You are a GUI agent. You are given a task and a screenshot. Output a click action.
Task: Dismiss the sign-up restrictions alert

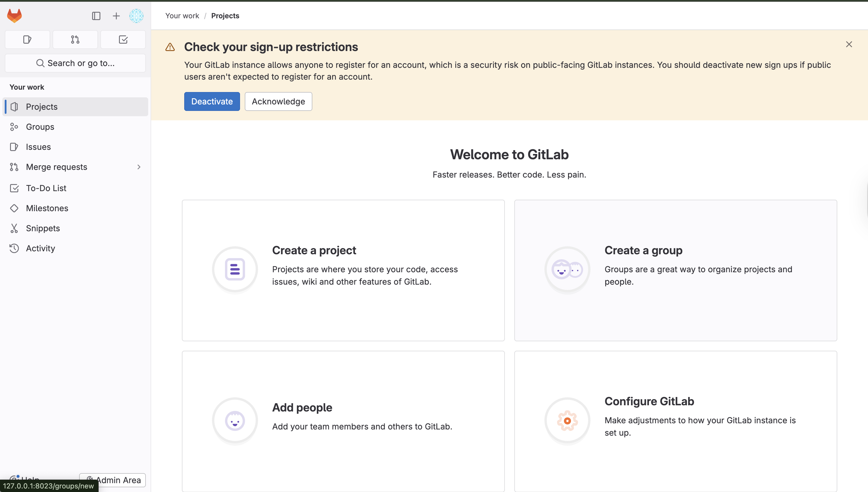[x=849, y=44]
